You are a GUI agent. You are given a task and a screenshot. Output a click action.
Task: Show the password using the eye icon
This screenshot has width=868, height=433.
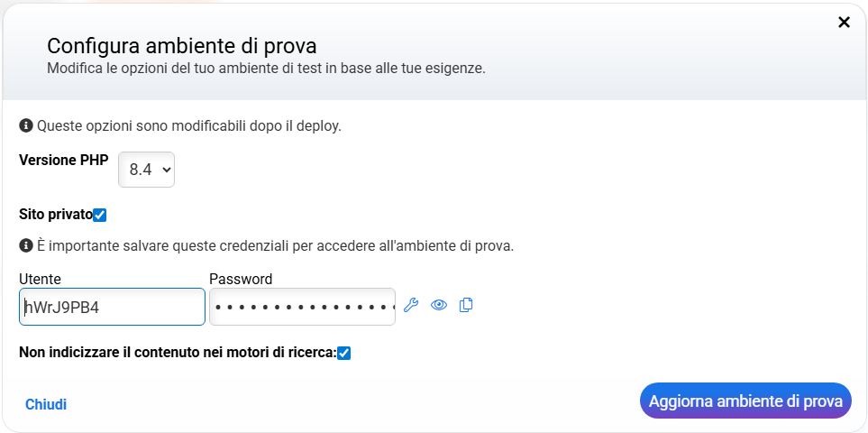(439, 305)
